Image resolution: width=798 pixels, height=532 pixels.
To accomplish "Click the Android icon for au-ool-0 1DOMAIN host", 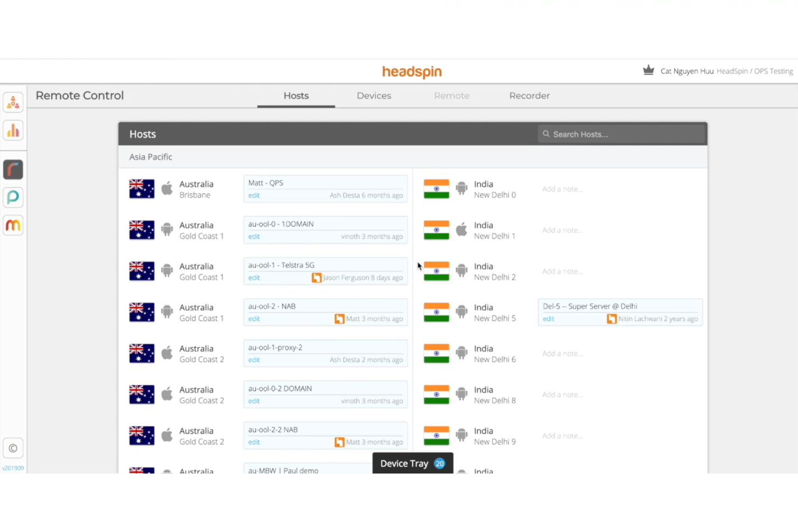I will [167, 230].
